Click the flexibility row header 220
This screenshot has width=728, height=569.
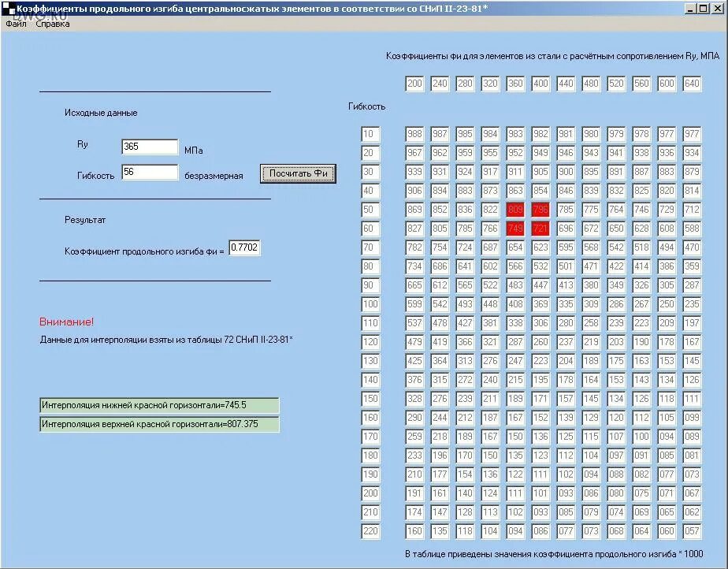[x=370, y=531]
